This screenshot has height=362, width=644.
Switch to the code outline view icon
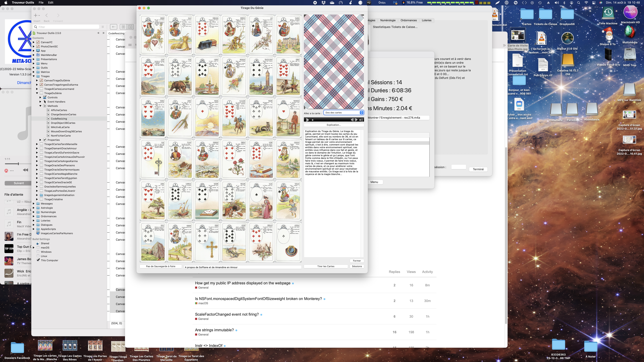pyautogui.click(x=130, y=27)
